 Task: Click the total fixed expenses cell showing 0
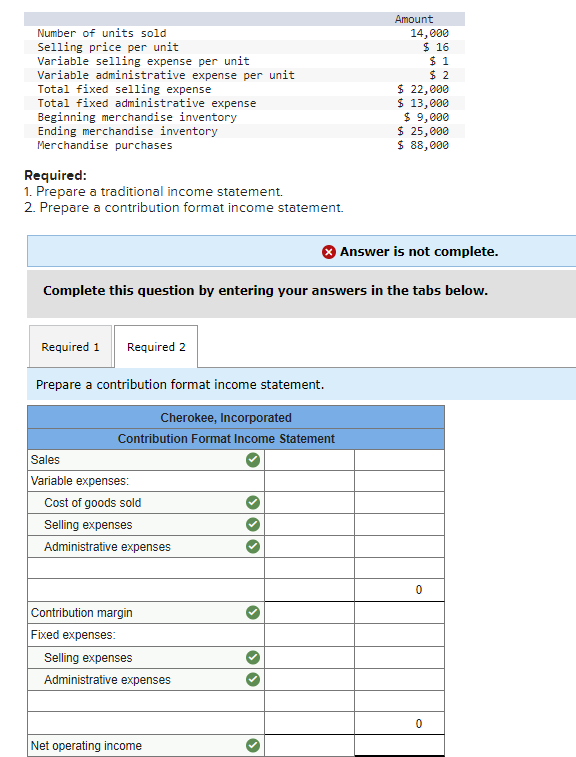[x=399, y=723]
